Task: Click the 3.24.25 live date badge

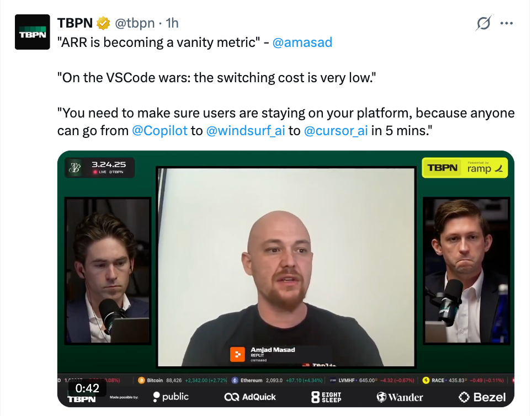Action: point(99,168)
